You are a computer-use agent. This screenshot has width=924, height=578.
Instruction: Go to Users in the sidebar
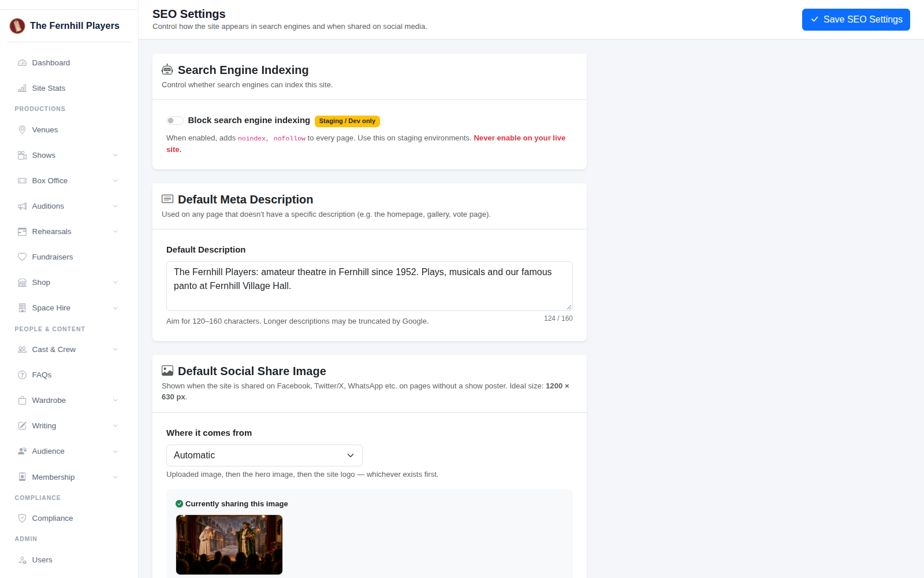click(69, 560)
